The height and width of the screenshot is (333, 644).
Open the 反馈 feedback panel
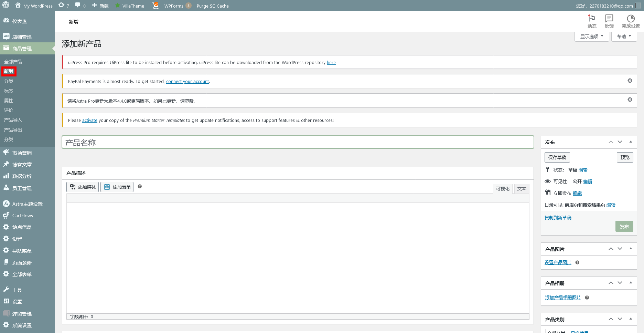coord(609,21)
